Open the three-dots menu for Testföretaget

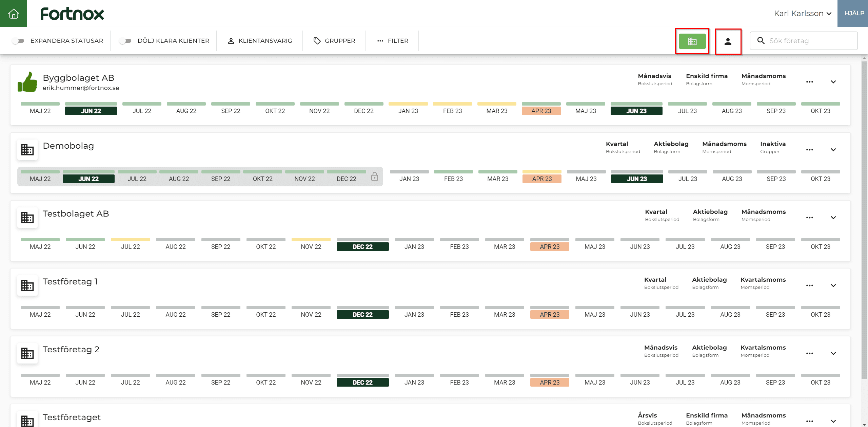click(810, 421)
